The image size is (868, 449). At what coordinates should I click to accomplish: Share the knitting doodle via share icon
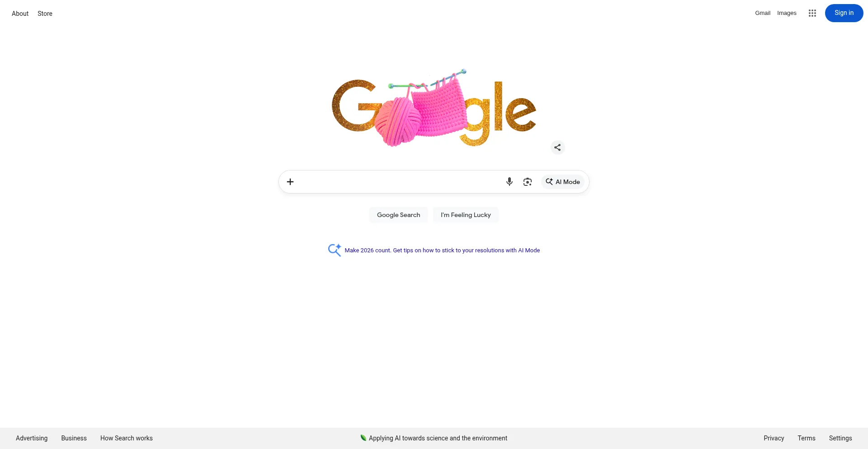pos(557,147)
